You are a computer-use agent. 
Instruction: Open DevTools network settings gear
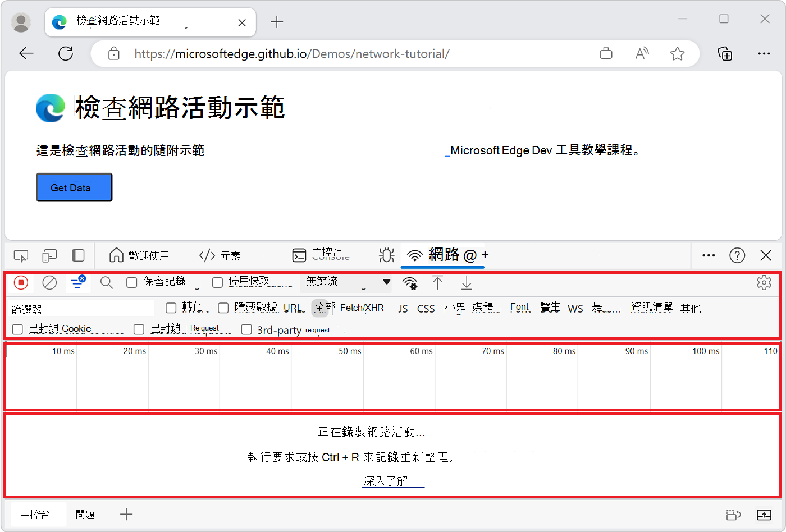(764, 283)
